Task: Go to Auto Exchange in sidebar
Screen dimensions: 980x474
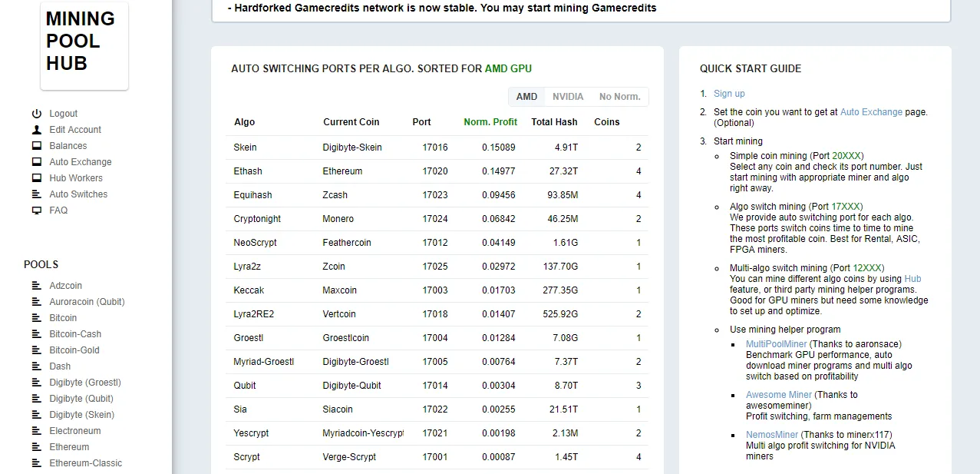Action: tap(81, 162)
